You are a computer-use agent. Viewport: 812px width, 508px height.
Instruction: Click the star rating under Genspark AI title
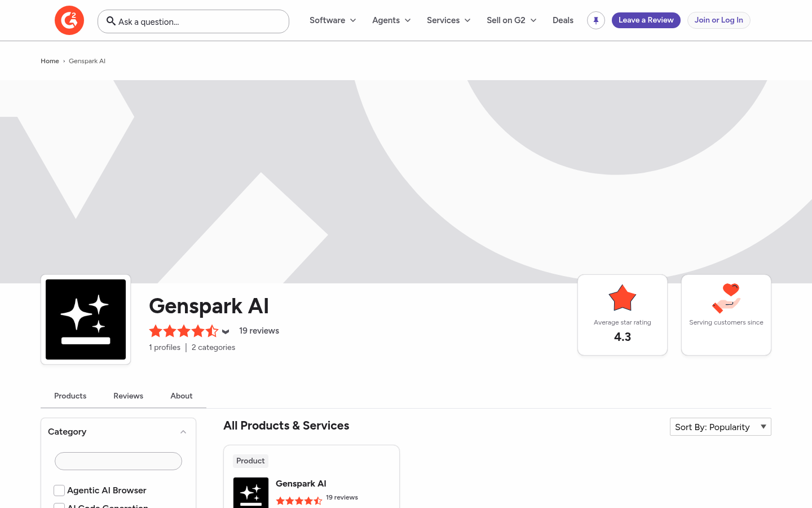pos(183,331)
